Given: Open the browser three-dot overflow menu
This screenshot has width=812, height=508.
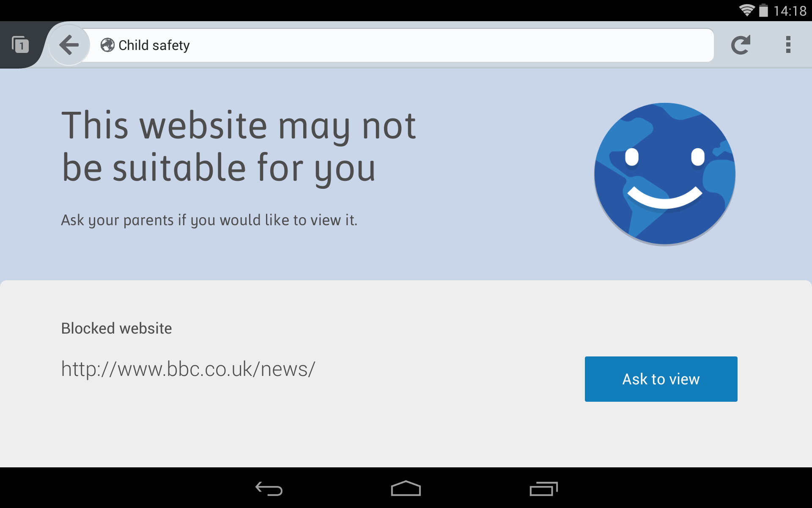Looking at the screenshot, I should click(x=788, y=45).
